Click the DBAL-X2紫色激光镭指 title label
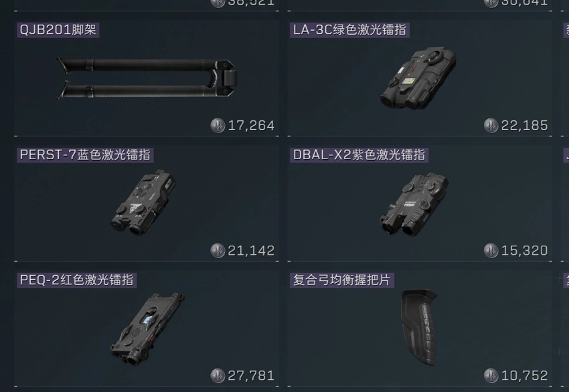 [359, 155]
